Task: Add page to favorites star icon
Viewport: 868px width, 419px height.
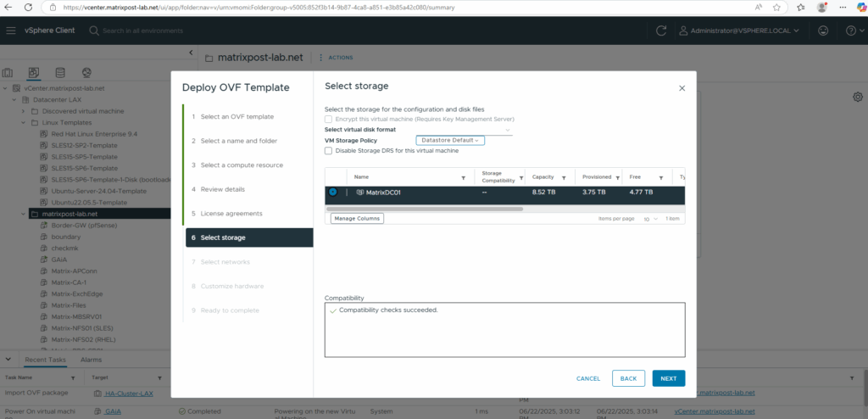Action: tap(776, 7)
